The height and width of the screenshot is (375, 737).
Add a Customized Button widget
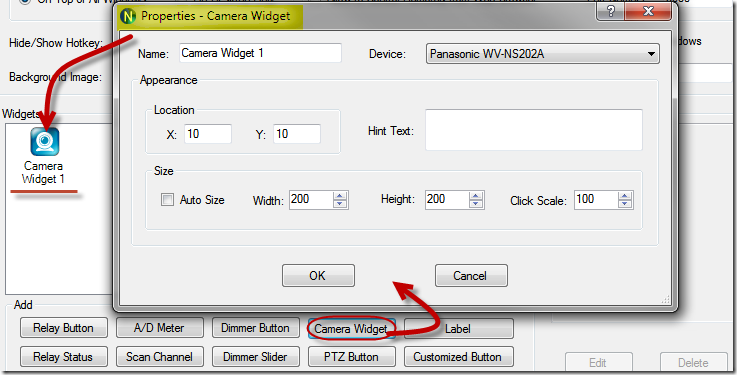coord(459,357)
